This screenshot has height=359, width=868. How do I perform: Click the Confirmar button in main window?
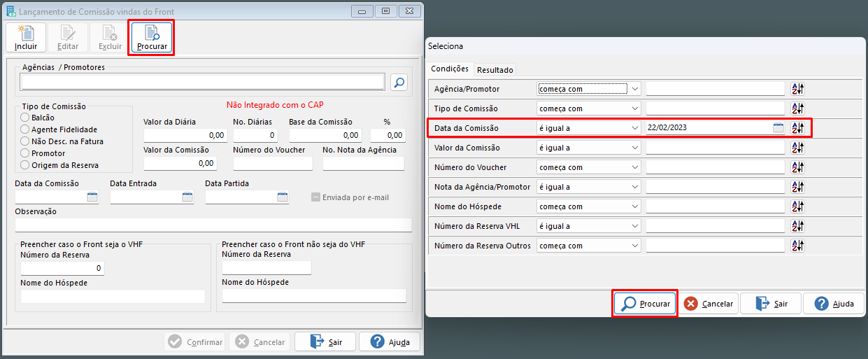(195, 342)
